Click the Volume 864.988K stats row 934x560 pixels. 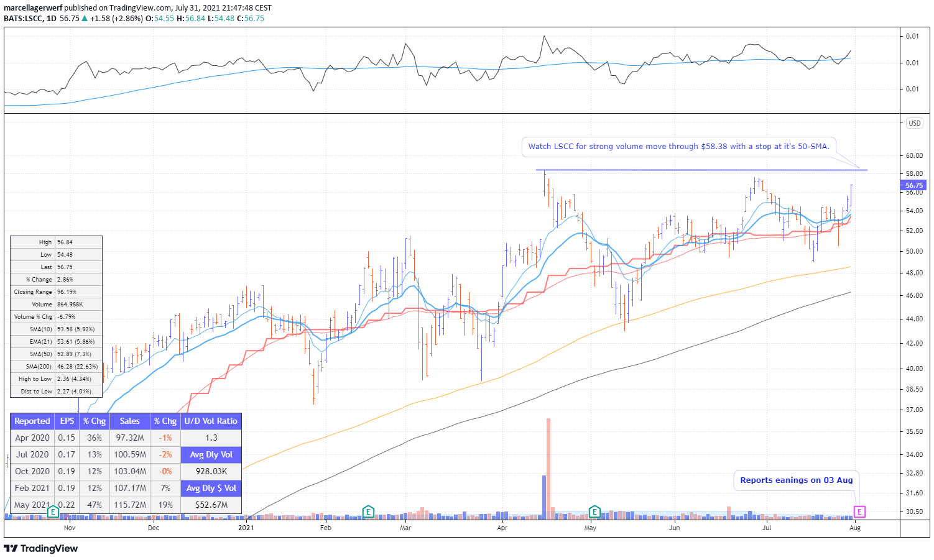pos(56,305)
